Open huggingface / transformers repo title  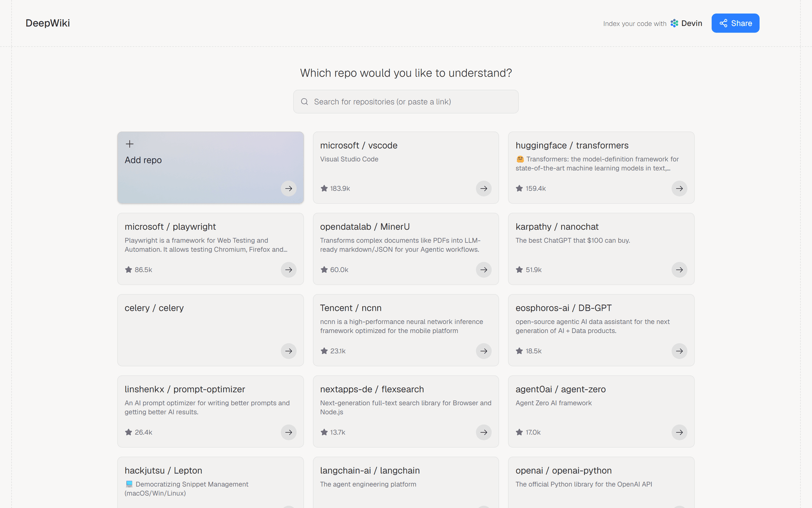[572, 145]
